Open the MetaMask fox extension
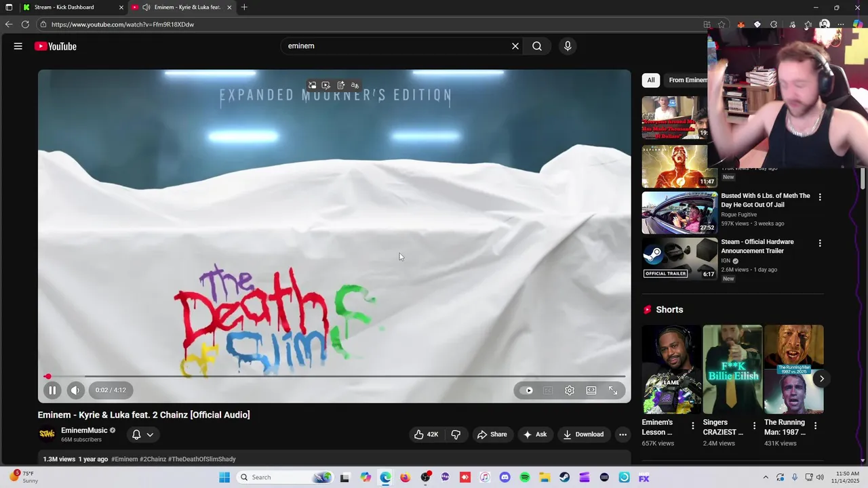The height and width of the screenshot is (488, 868). click(741, 24)
